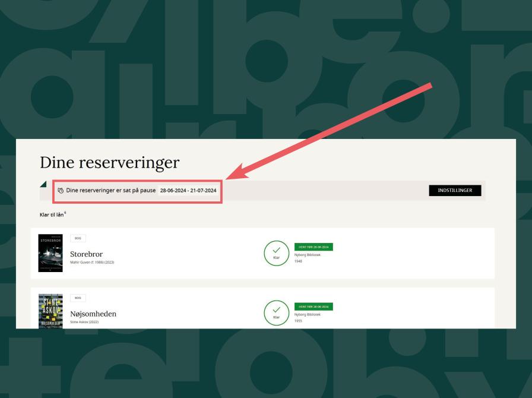The height and width of the screenshot is (398, 532).
Task: Click the BOG tag above Storebror
Action: 78,238
